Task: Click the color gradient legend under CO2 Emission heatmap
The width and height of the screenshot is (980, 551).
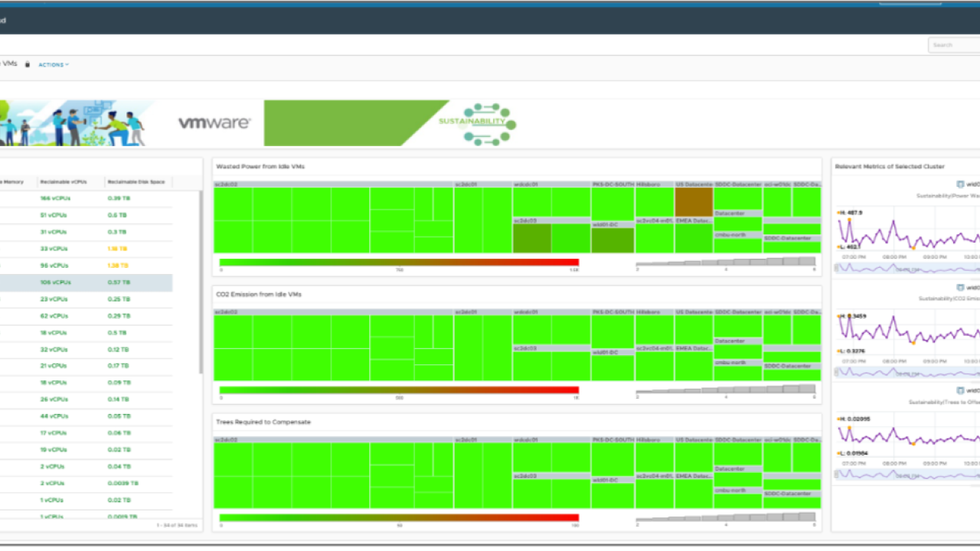Action: click(x=399, y=390)
